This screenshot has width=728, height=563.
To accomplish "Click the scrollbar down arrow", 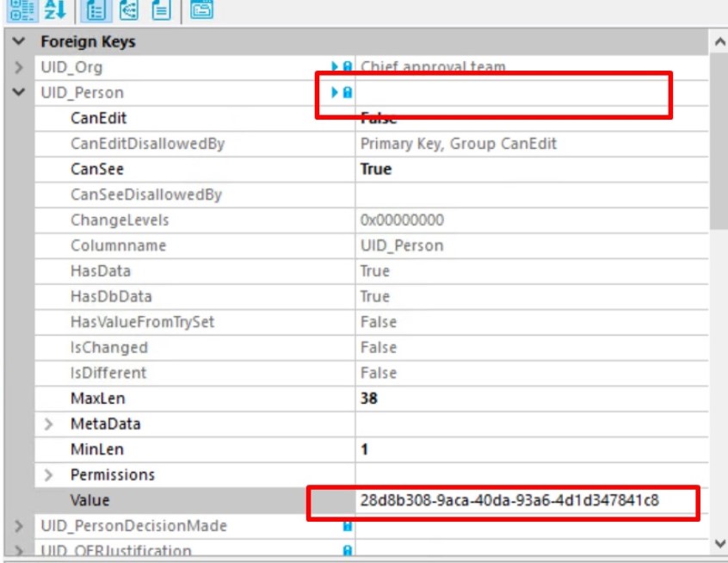I will click(719, 543).
